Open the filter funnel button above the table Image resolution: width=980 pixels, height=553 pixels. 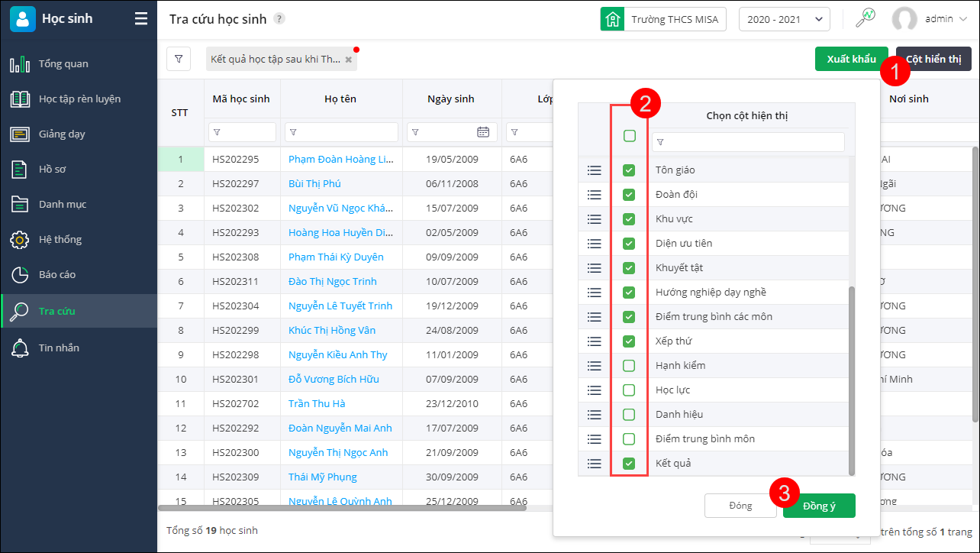point(179,59)
